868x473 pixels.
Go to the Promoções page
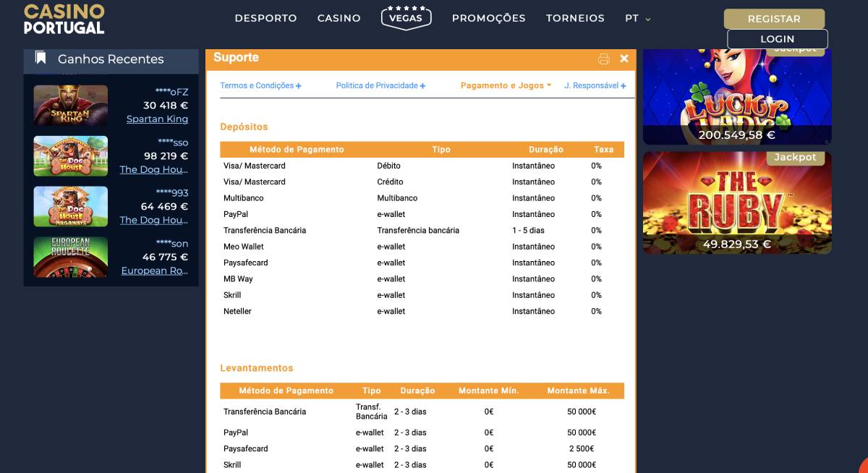coord(489,18)
